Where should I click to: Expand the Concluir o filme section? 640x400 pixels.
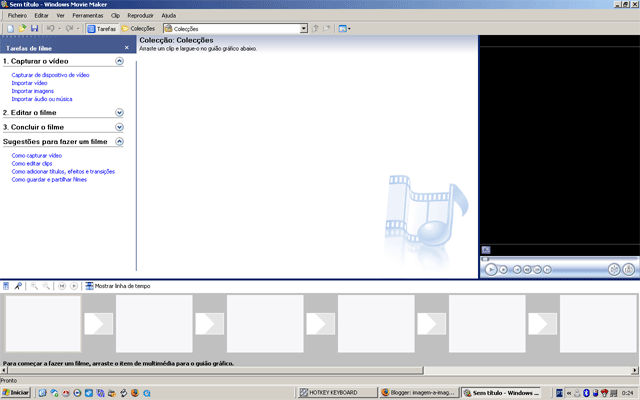click(x=119, y=127)
